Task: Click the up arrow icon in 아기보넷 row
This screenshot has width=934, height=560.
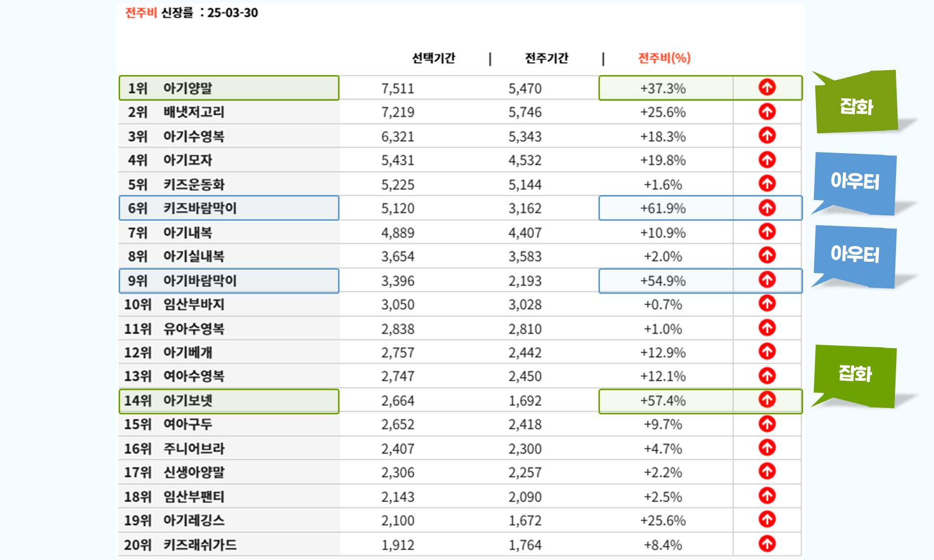Action: 766,400
